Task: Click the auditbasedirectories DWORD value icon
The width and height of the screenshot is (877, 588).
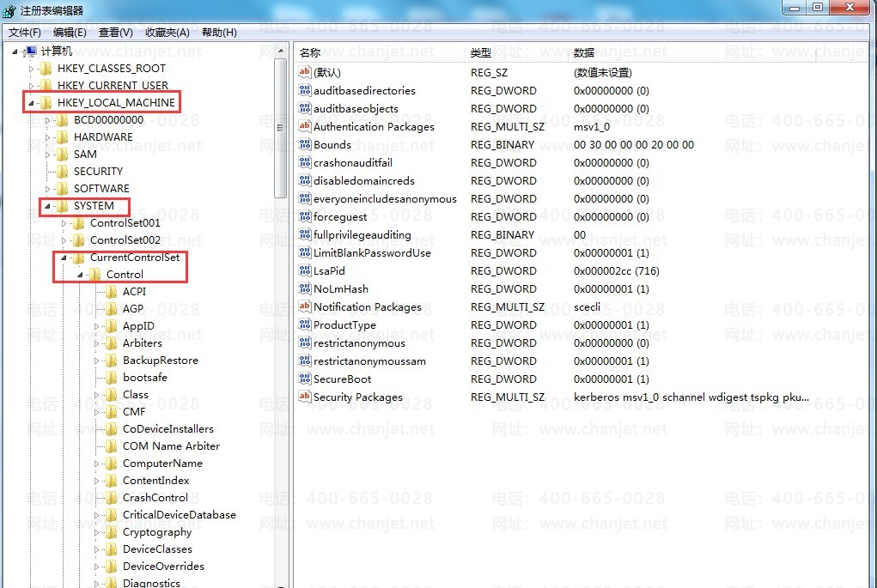Action: tap(304, 90)
